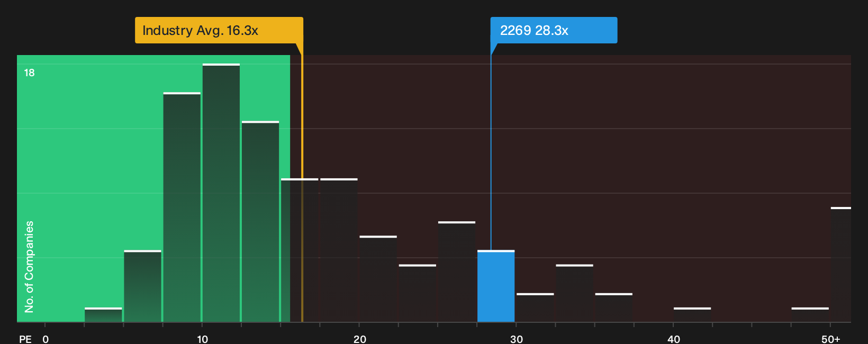
Task: Click the 50+ PE bar at right edge
Action: 841,265
